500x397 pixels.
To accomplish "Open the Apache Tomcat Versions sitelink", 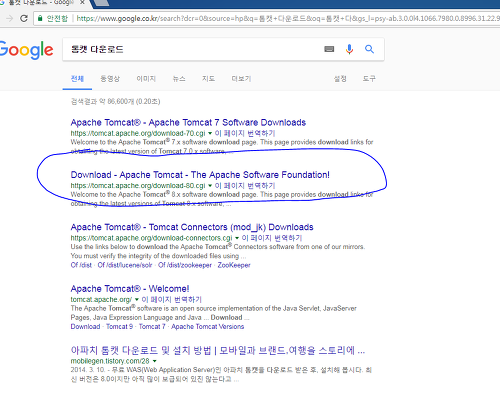I will [x=208, y=327].
